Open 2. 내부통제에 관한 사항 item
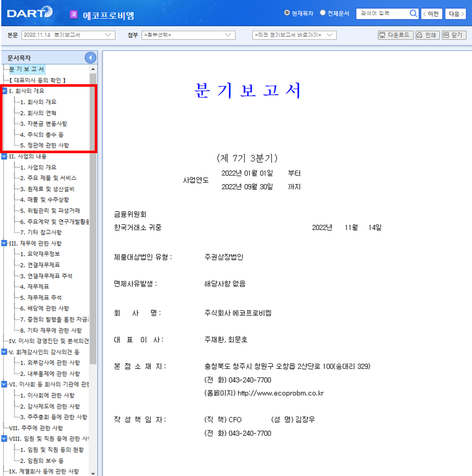This screenshot has width=472, height=476. (x=50, y=373)
